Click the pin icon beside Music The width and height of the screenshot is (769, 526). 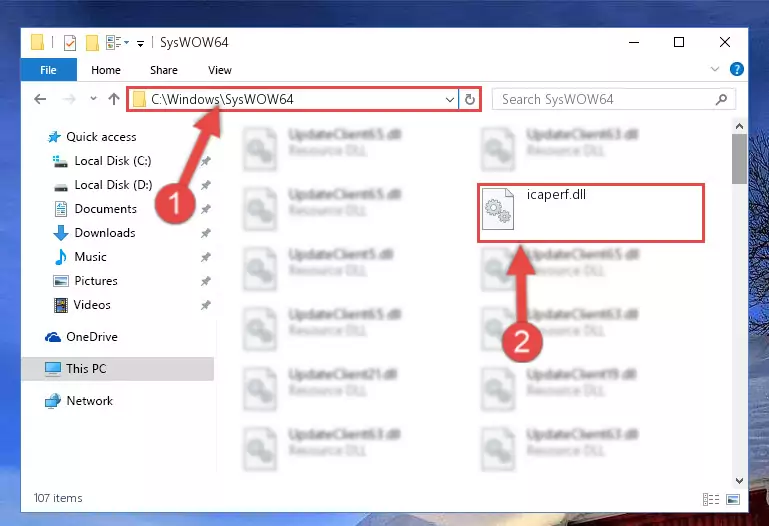205,257
